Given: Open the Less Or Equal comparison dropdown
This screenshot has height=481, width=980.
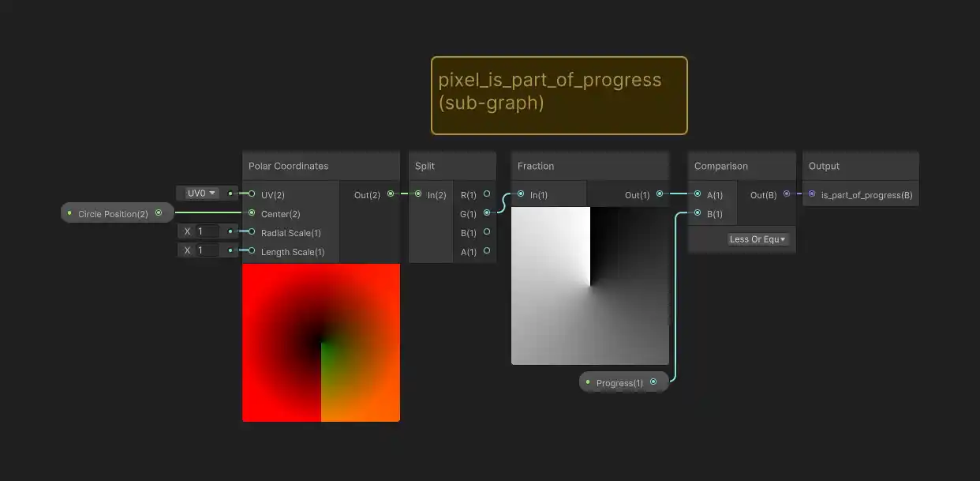Looking at the screenshot, I should [x=757, y=239].
